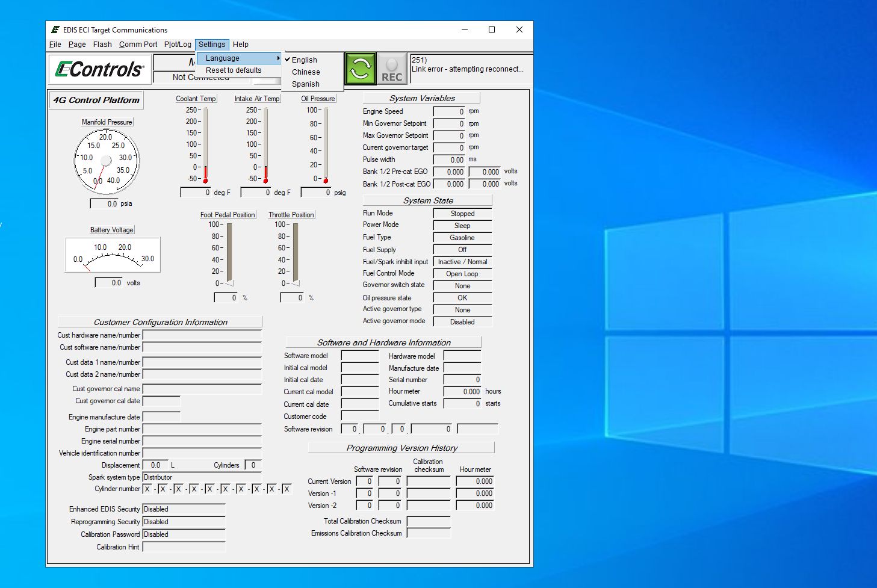This screenshot has height=588, width=877.
Task: Open the Flash menu
Action: [x=102, y=45]
